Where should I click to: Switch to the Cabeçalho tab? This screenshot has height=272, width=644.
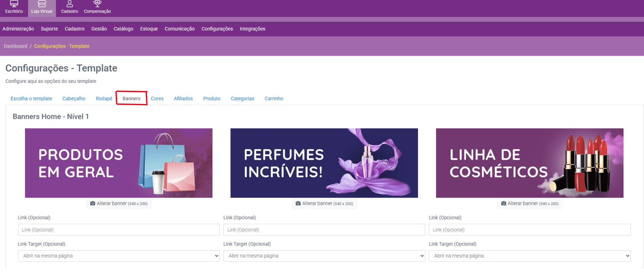coord(74,98)
